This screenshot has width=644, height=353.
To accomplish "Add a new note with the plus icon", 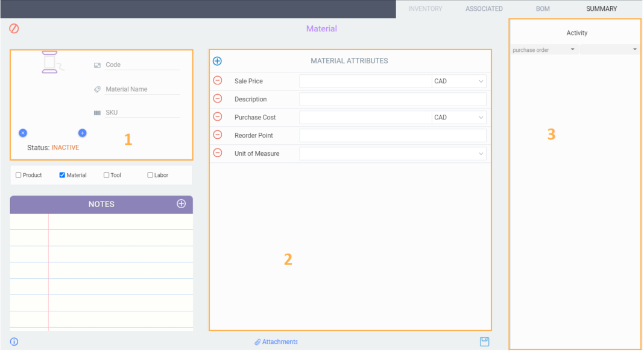I will click(181, 204).
